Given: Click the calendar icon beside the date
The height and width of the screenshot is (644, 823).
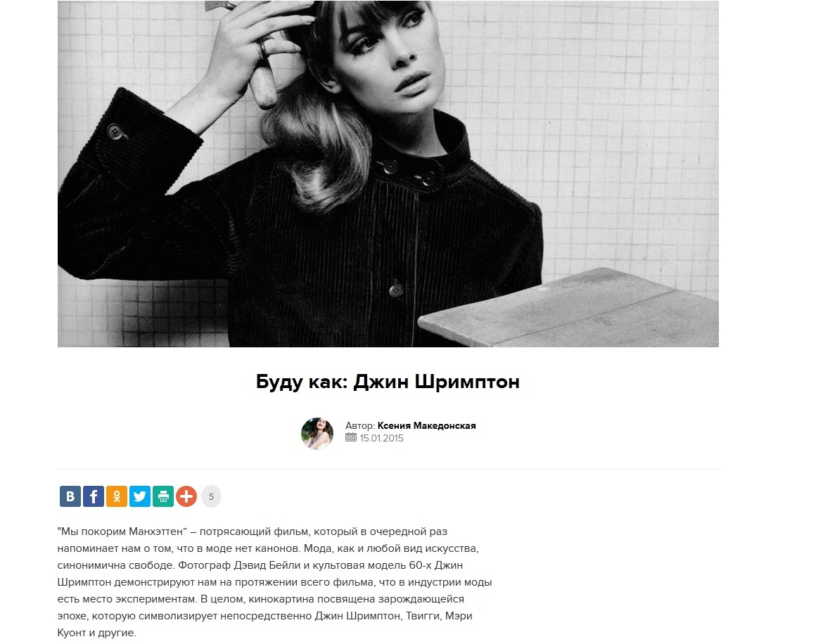Looking at the screenshot, I should (x=351, y=437).
